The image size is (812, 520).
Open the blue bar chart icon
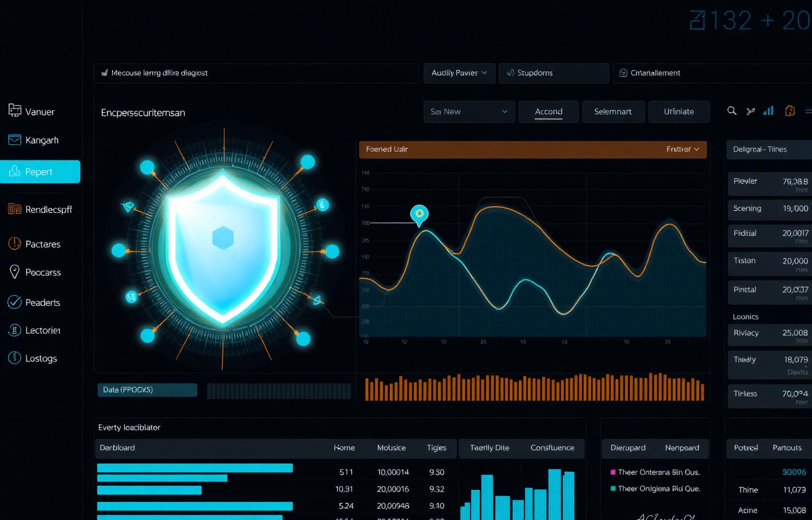coord(768,111)
